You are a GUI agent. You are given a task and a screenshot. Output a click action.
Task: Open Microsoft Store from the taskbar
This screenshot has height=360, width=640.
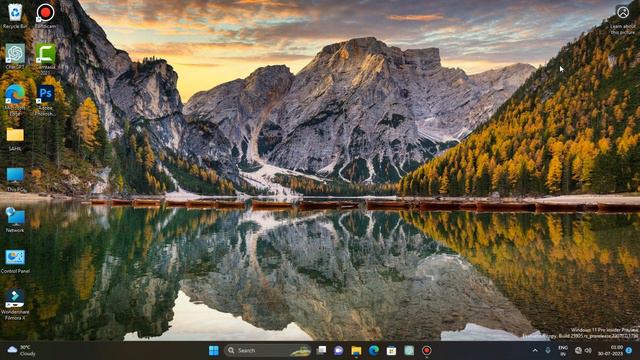pyautogui.click(x=391, y=351)
